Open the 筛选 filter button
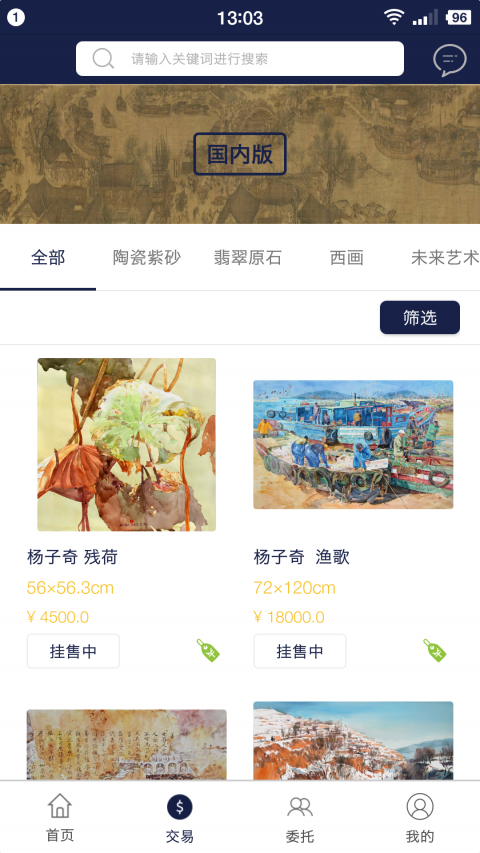 (420, 317)
